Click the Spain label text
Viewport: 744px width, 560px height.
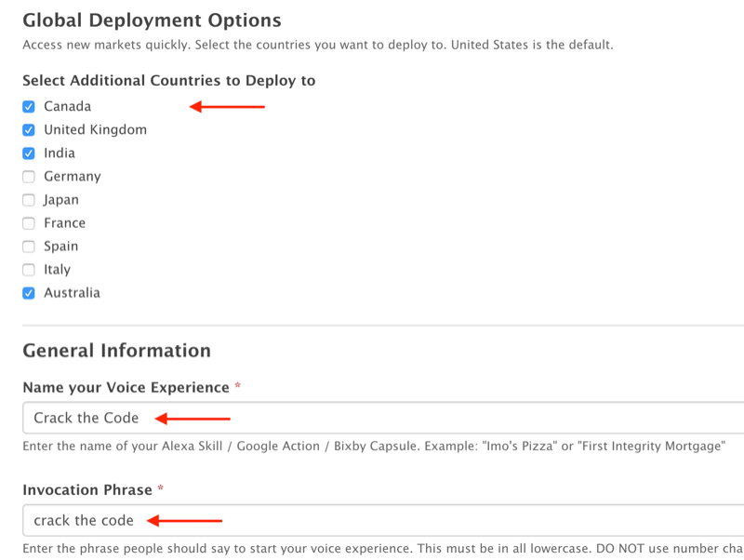click(x=60, y=247)
